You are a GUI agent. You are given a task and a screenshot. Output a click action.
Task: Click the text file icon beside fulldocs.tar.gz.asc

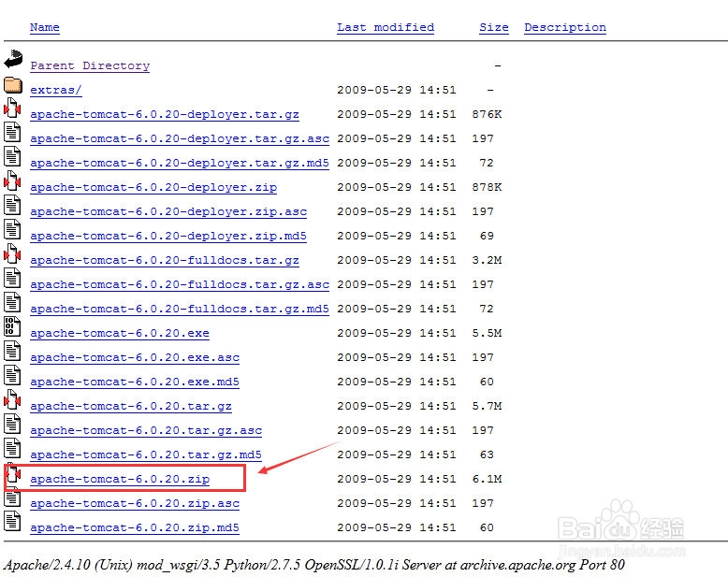[x=12, y=278]
